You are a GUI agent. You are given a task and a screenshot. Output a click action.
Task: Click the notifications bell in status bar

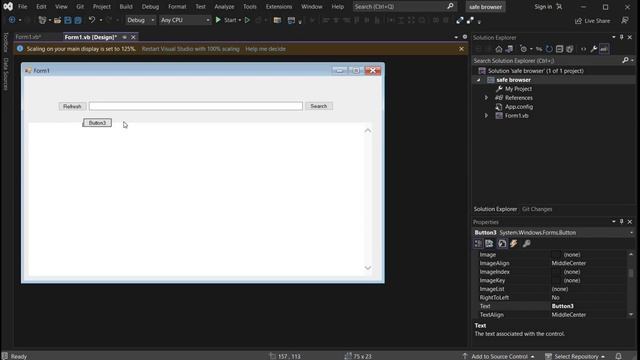tap(618, 356)
